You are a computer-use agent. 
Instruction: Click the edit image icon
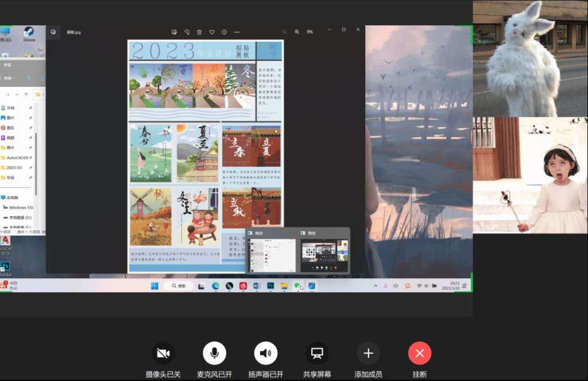pyautogui.click(x=174, y=32)
